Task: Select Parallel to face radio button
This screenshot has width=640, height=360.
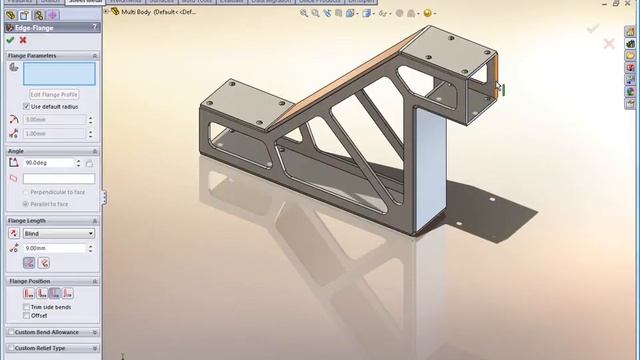Action: (25, 204)
